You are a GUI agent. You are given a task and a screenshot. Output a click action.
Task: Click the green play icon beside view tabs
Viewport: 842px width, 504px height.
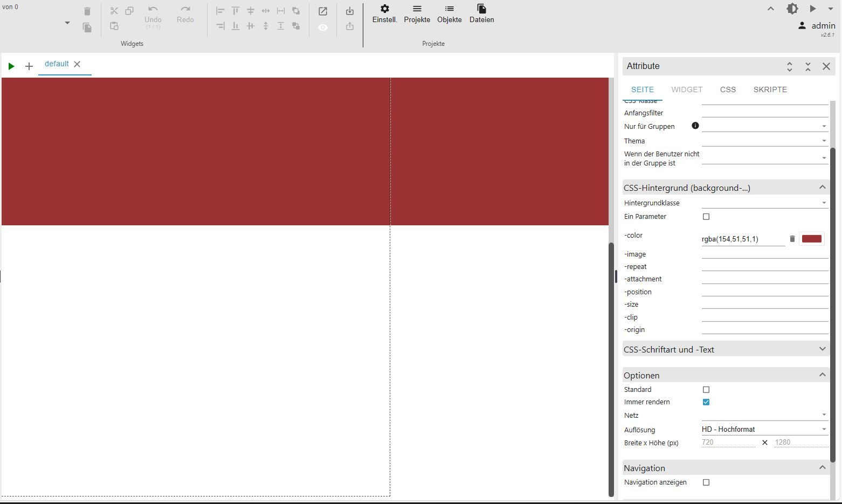coord(11,66)
